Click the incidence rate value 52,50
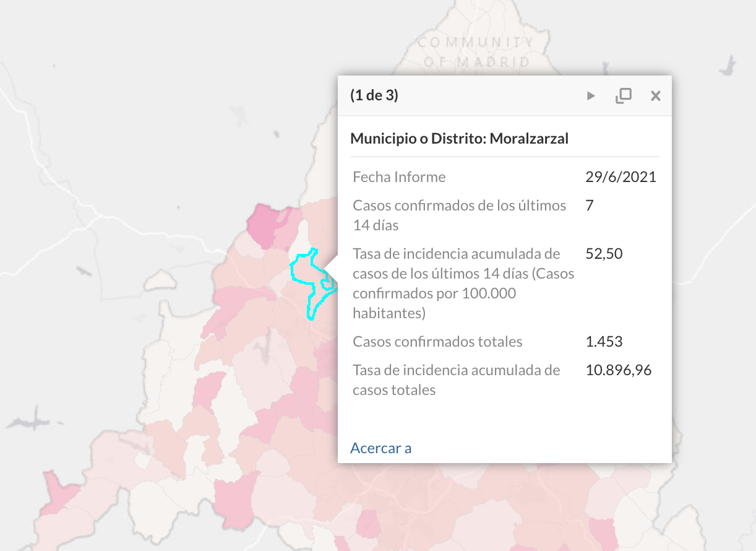Viewport: 756px width, 551px height. [604, 253]
